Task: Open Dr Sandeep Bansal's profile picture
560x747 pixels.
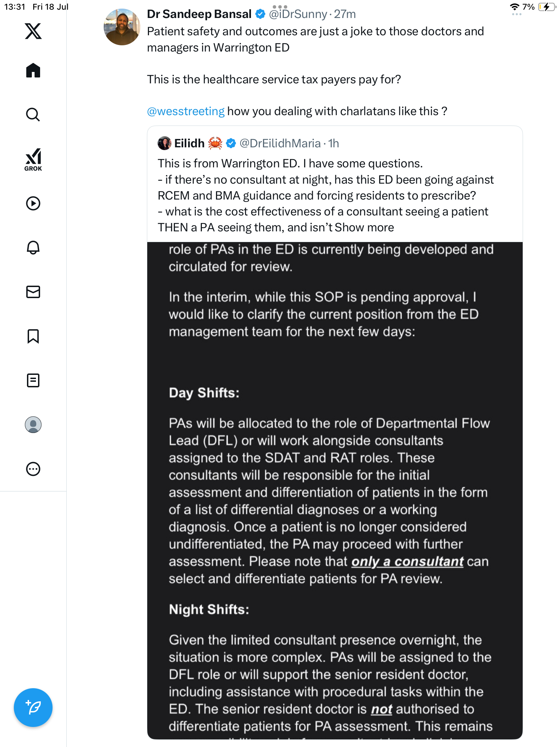Action: (122, 27)
